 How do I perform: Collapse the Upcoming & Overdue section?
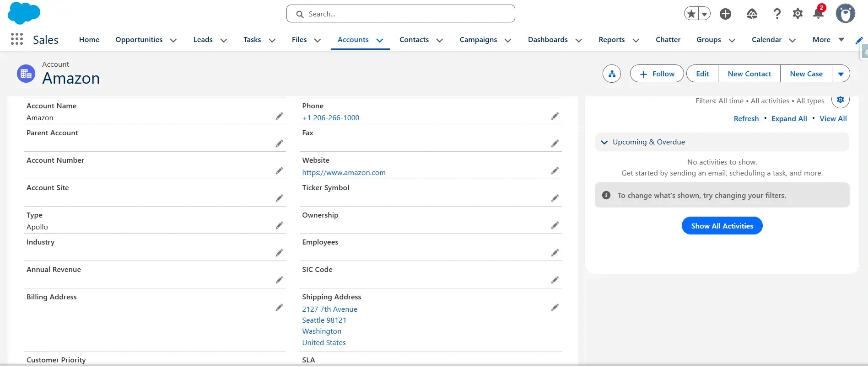tap(604, 142)
